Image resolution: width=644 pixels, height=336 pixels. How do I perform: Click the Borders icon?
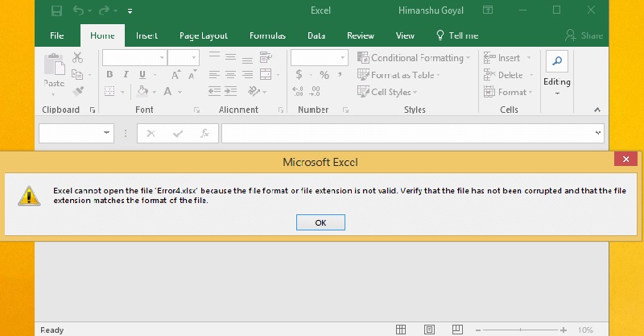[x=109, y=91]
